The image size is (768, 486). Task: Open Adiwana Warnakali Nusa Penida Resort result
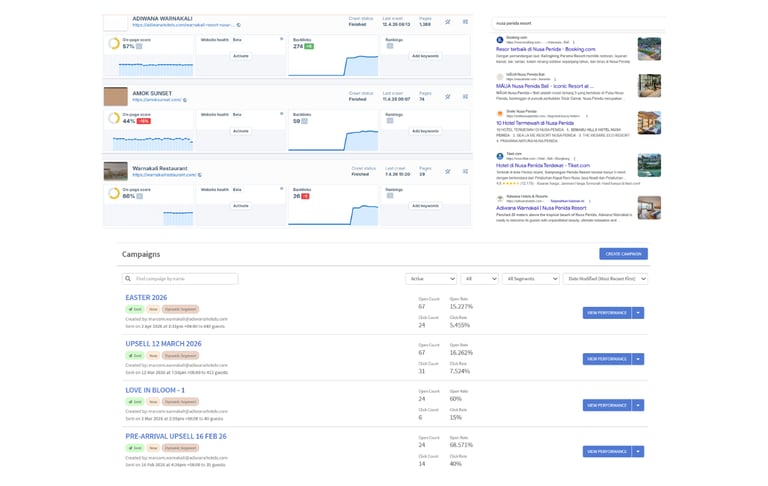541,208
